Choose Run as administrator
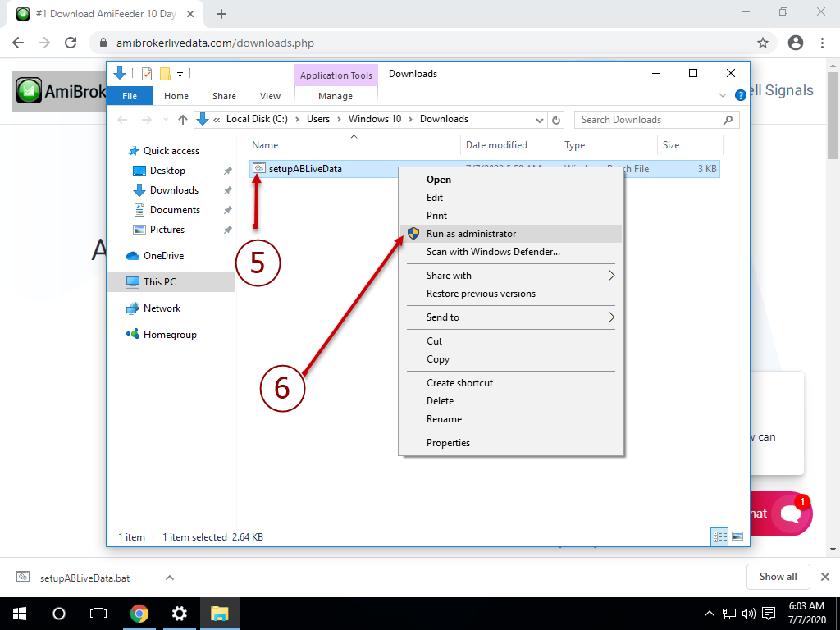The image size is (840, 630). (x=511, y=234)
